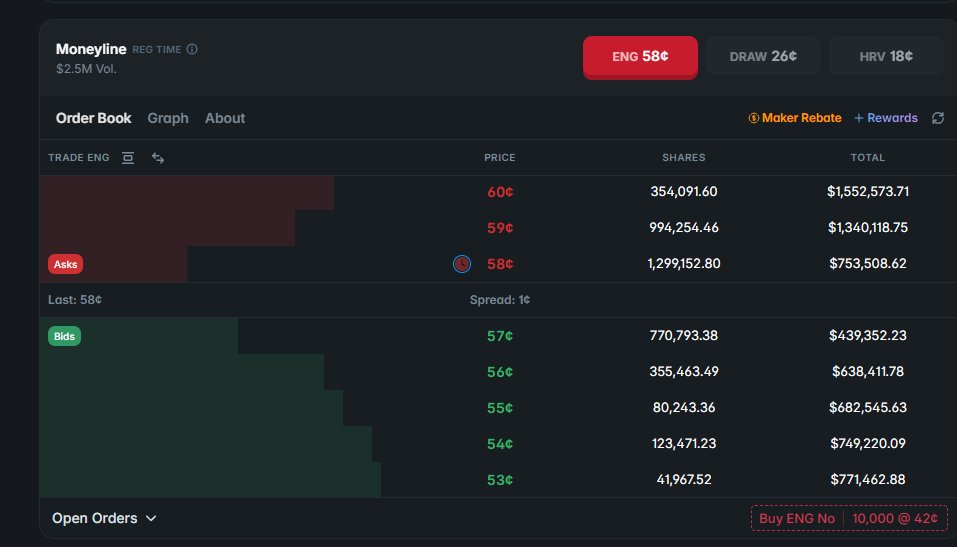Click the total $439,352.23
This screenshot has height=547, width=957.
click(x=868, y=336)
